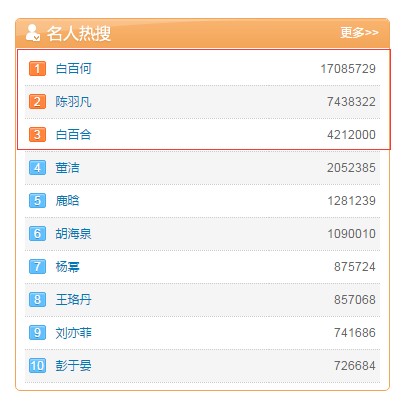Select the 杨幂 search entry

(x=68, y=267)
